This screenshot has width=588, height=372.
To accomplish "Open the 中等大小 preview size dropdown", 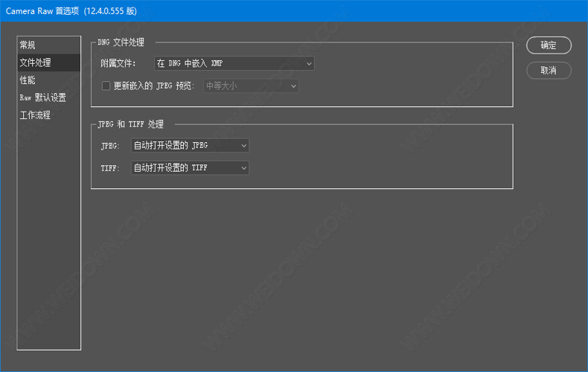I will (x=251, y=86).
